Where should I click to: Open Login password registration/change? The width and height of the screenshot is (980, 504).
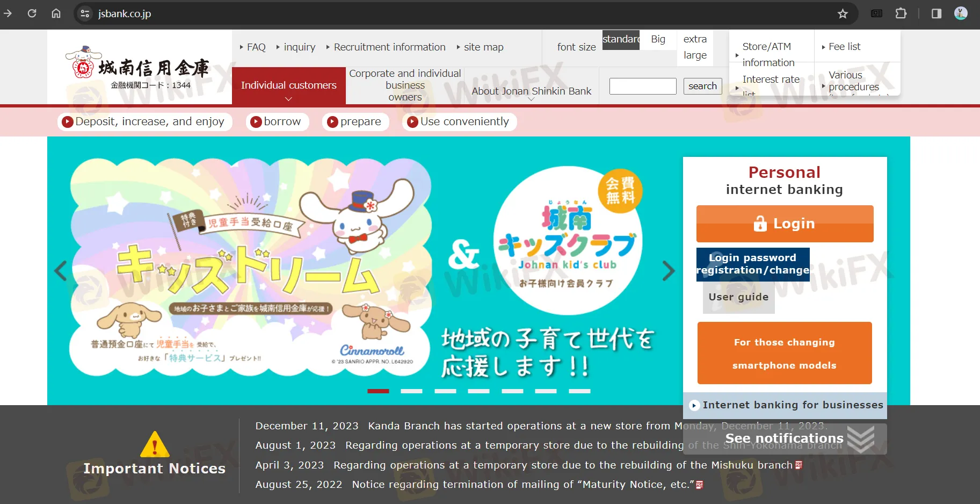tap(753, 264)
